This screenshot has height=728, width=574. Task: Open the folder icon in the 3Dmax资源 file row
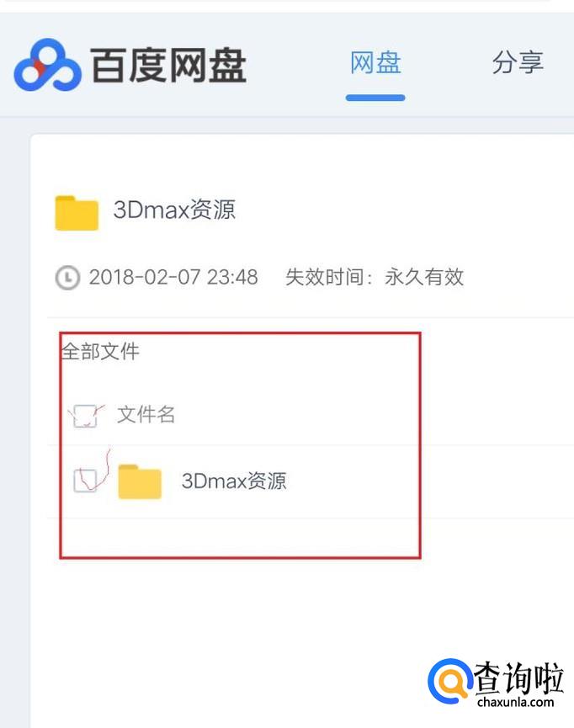[140, 481]
